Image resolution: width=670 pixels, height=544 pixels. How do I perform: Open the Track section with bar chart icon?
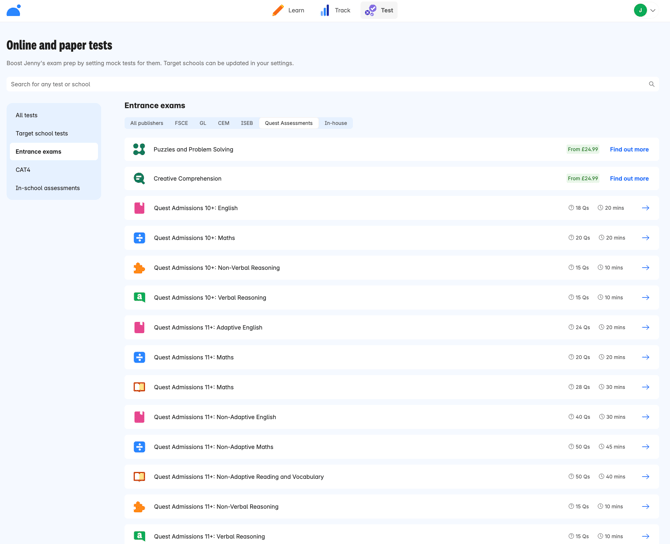pos(335,10)
